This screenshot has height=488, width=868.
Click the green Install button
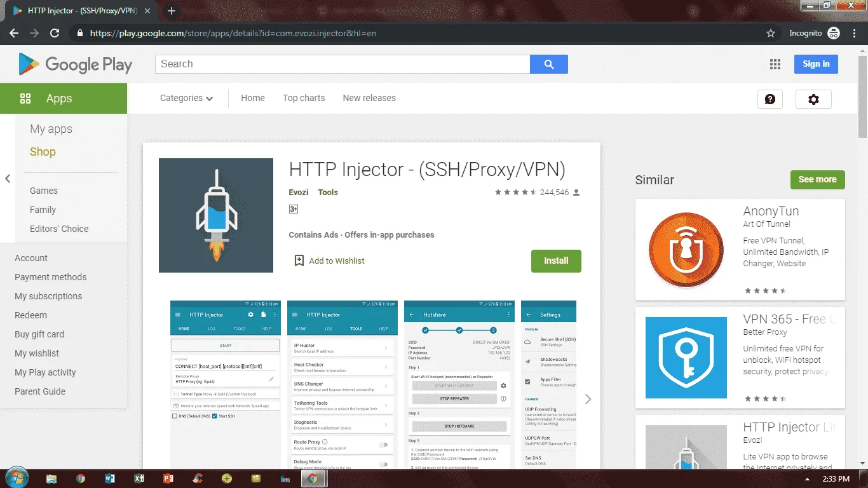pos(556,261)
